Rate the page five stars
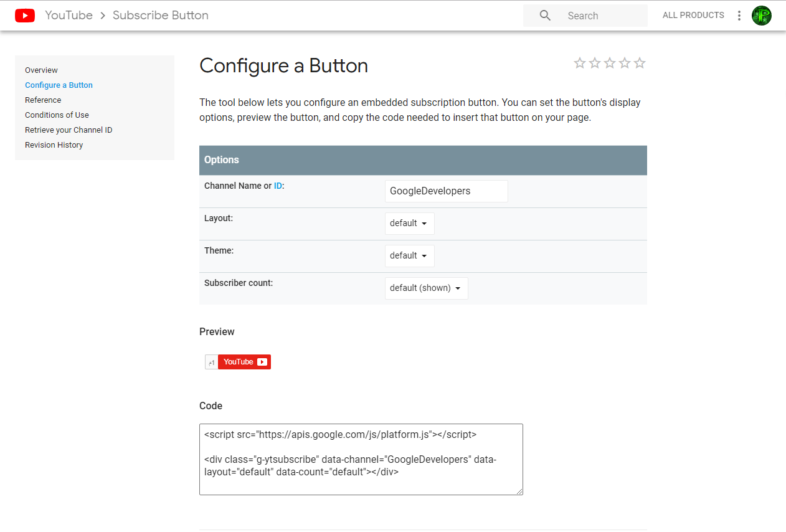786x532 pixels. (x=640, y=63)
